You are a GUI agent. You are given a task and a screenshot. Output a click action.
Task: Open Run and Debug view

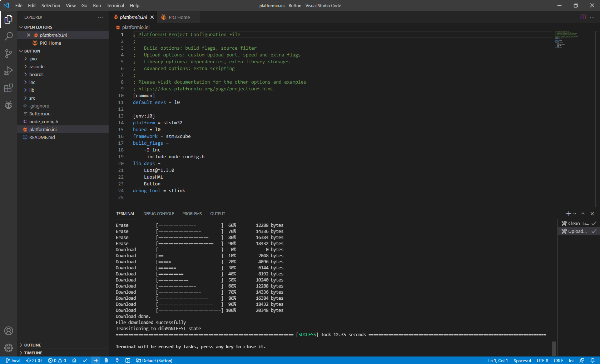tap(9, 71)
